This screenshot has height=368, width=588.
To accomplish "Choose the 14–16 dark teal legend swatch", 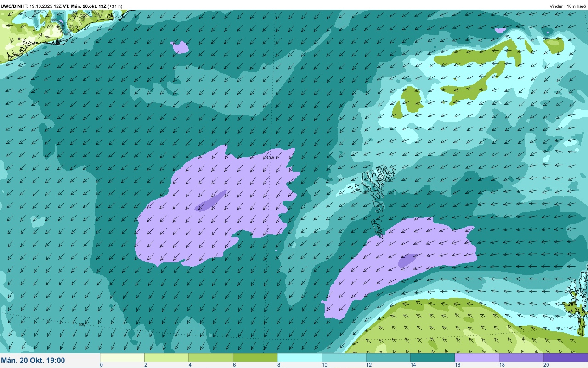I will point(432,357).
